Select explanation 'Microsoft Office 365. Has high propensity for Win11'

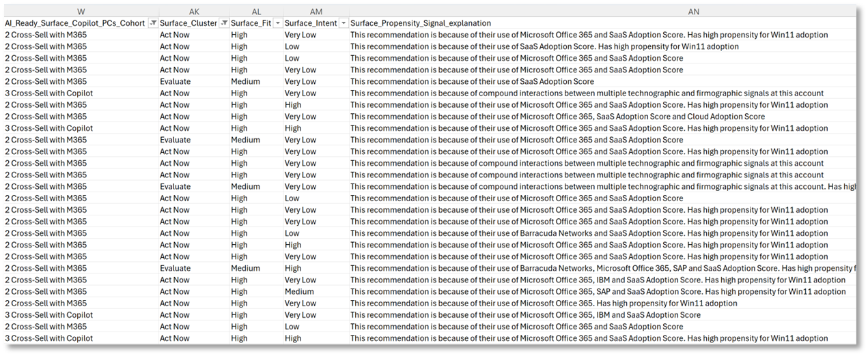coord(544,303)
